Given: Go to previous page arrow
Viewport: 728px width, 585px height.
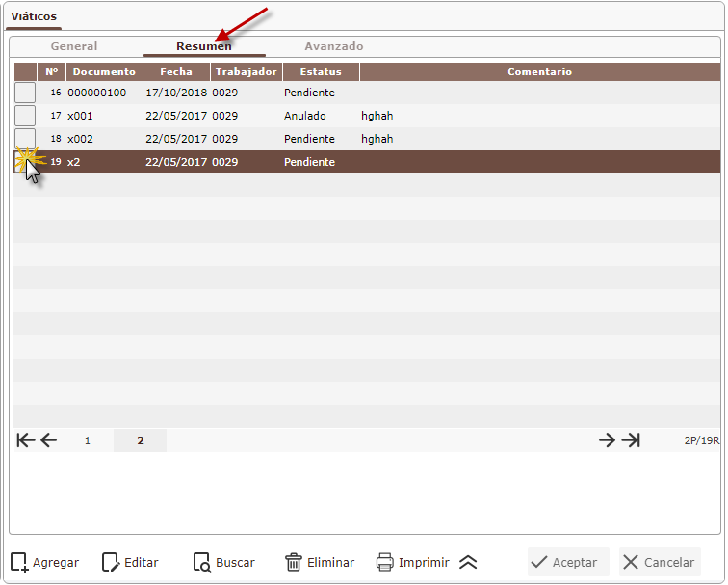Looking at the screenshot, I should tap(49, 440).
